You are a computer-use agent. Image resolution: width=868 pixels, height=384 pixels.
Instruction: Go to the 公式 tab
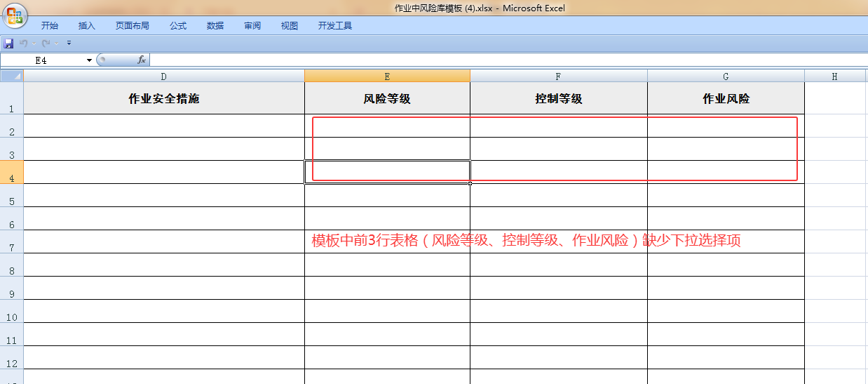[x=178, y=26]
